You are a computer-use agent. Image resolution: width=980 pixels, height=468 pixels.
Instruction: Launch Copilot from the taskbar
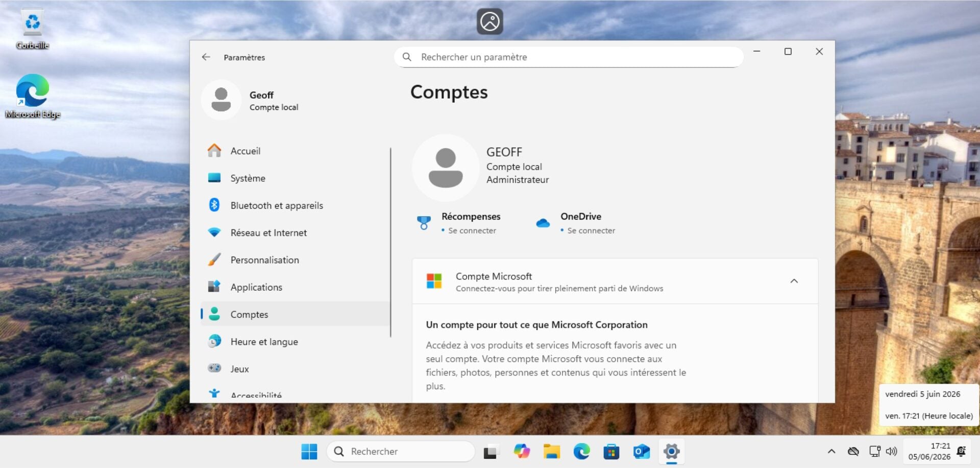pos(522,452)
